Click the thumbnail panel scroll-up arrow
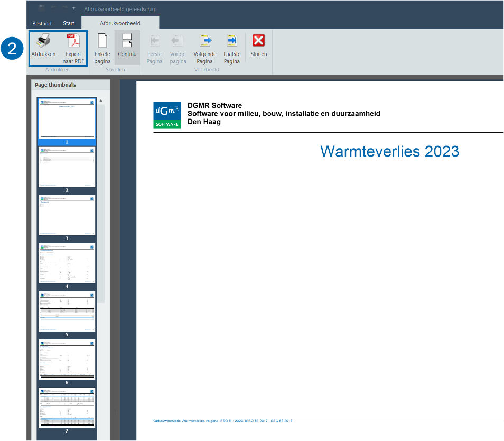Screen dimensions: 504x441 click(101, 100)
